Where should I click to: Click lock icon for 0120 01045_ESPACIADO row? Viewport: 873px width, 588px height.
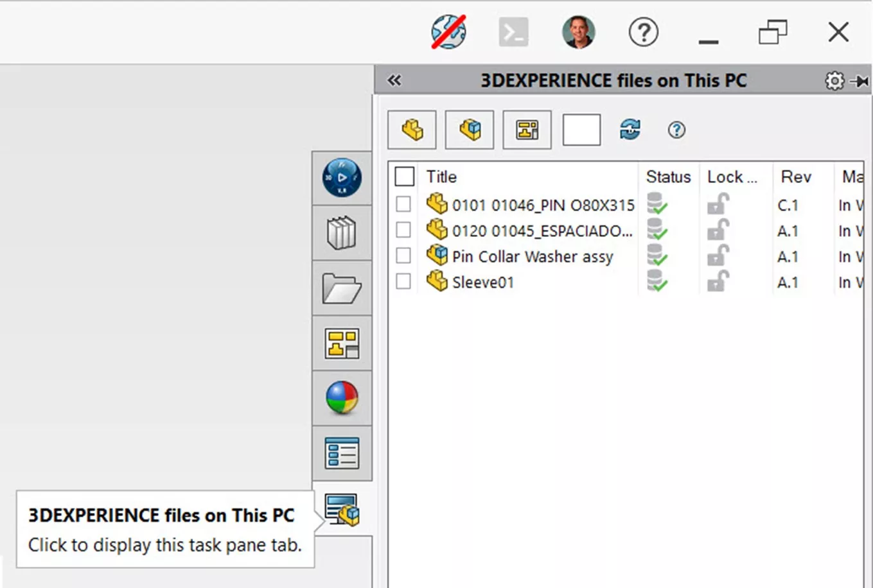point(718,230)
